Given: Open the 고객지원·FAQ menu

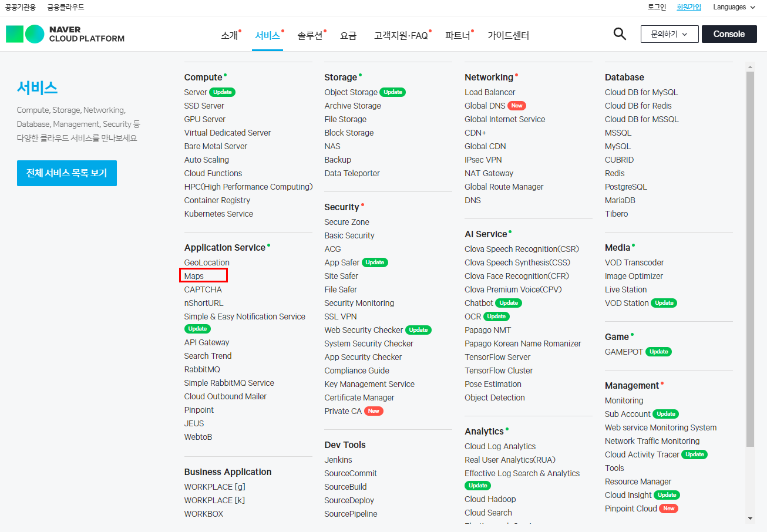Looking at the screenshot, I should 401,35.
